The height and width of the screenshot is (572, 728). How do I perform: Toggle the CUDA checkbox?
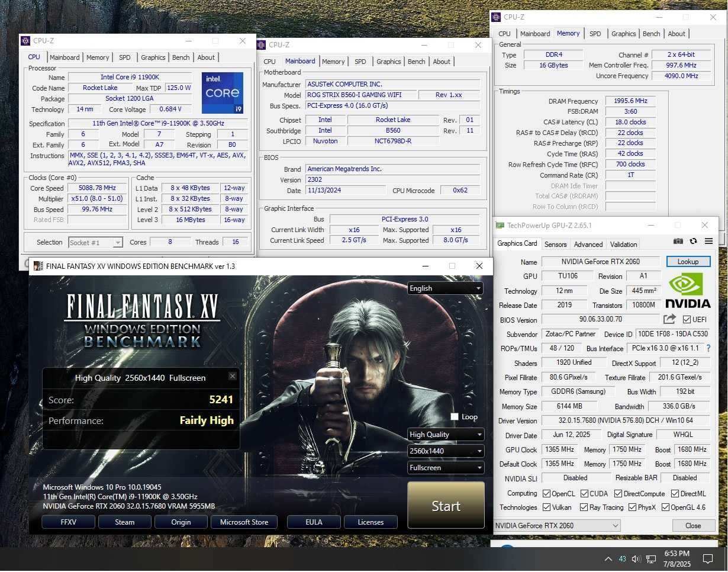(x=584, y=493)
